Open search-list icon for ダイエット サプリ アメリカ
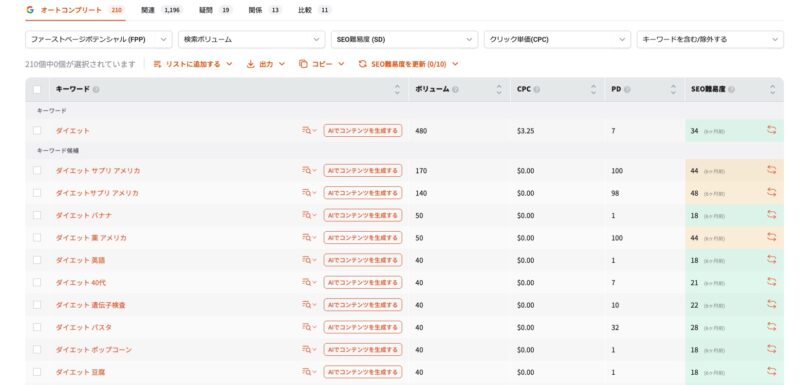This screenshot has height=385, width=800. pos(309,170)
